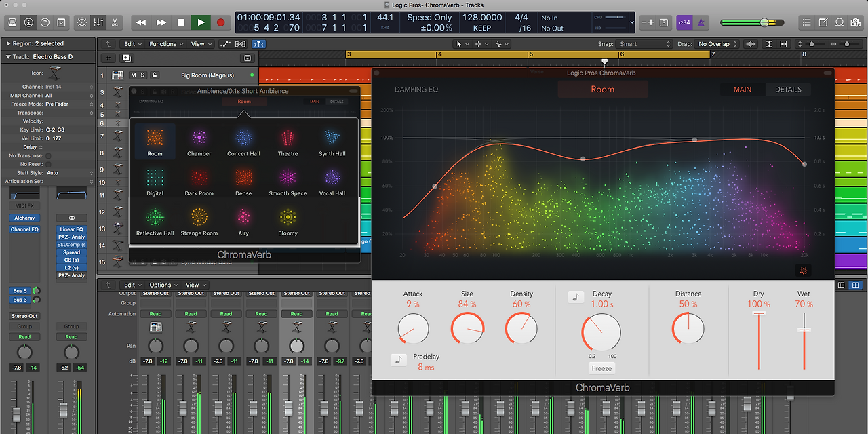Open the Functions menu in Tracks area
This screenshot has width=868, height=434.
pyautogui.click(x=166, y=44)
